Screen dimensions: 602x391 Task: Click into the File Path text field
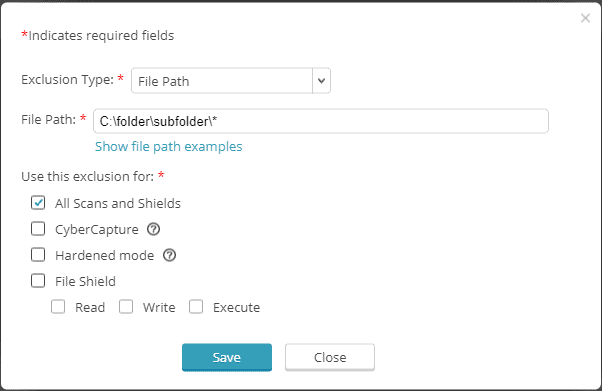tap(321, 121)
